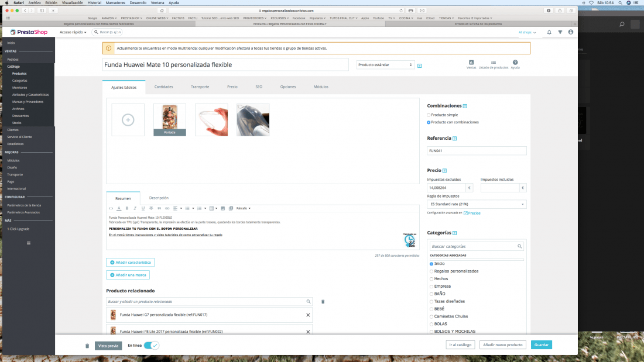Switch to Descripción editor tab
Screen dimensions: 644x362
[159, 198]
